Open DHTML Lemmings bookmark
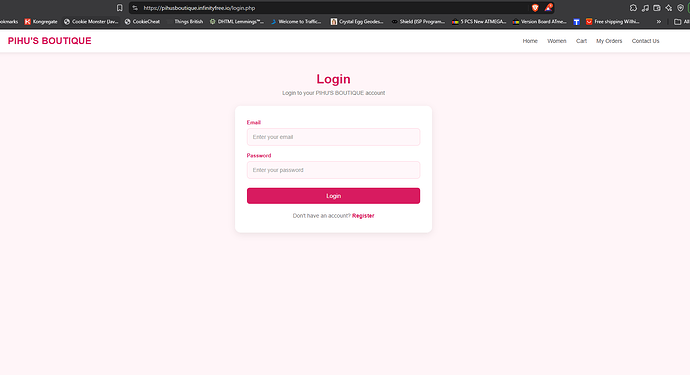Viewport: 690px width, 375px height. tap(237, 22)
